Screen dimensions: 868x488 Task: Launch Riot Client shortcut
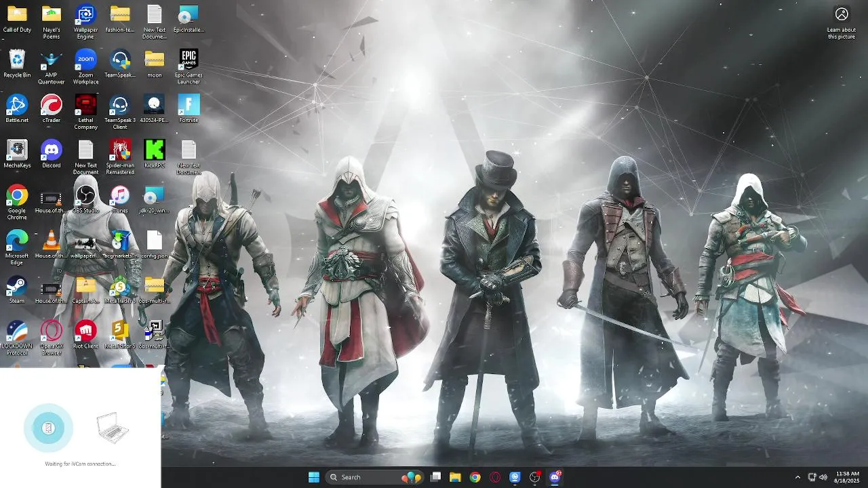coord(85,335)
